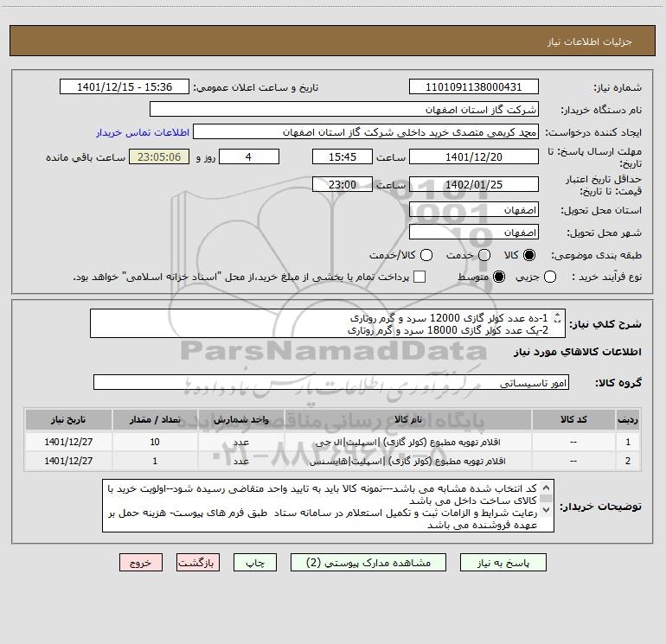This screenshot has height=644, width=666.
Task: Click the شرح کلی نیاز text area
Action: click(x=328, y=323)
